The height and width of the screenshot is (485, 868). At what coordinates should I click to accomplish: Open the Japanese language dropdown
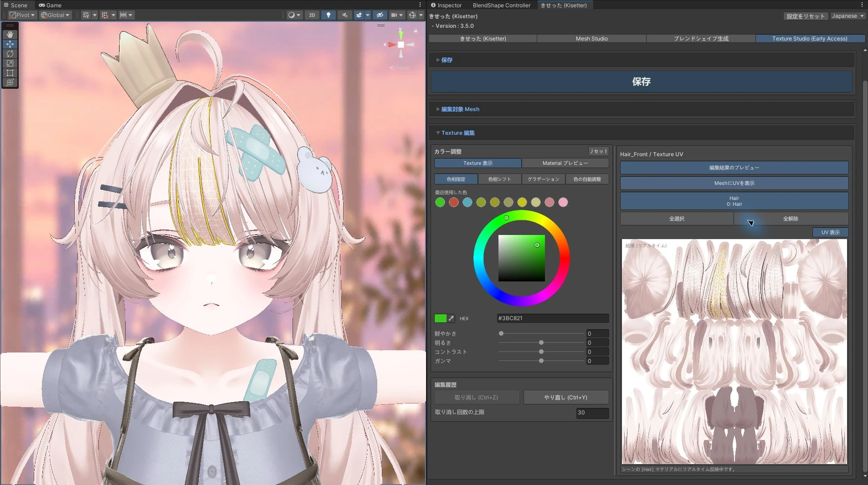click(x=847, y=16)
